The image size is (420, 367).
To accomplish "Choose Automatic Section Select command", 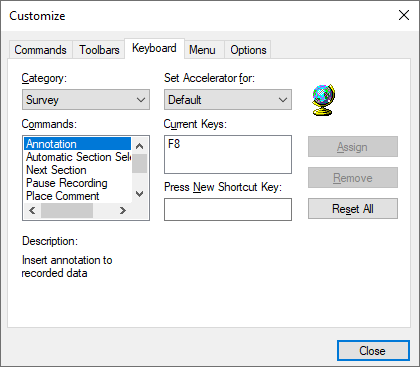I will (x=78, y=157).
